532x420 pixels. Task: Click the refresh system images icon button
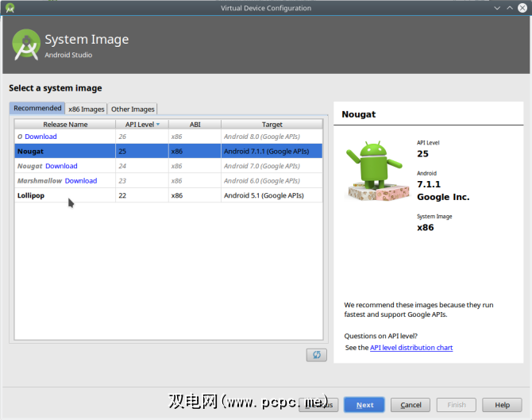point(316,355)
